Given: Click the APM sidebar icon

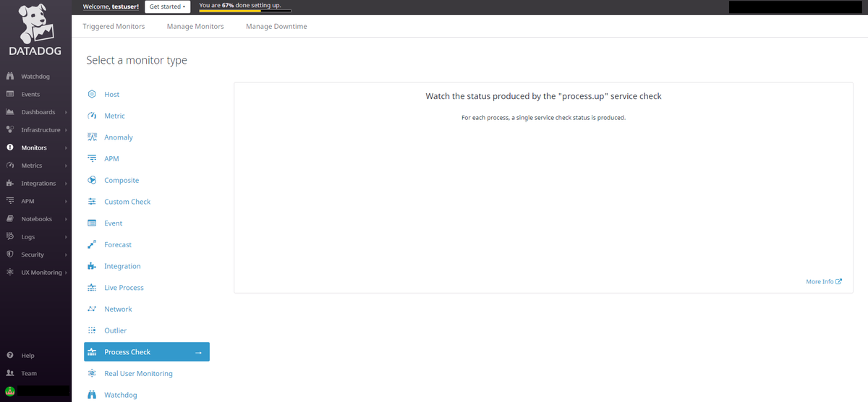Looking at the screenshot, I should point(10,201).
